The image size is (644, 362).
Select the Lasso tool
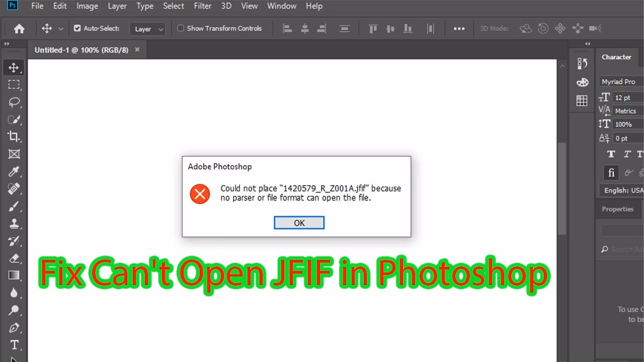14,102
